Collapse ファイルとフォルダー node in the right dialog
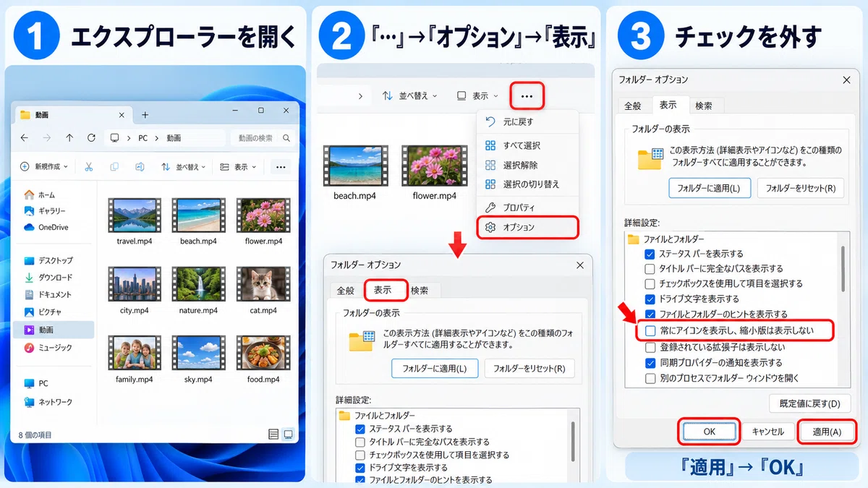868x488 pixels. 634,239
